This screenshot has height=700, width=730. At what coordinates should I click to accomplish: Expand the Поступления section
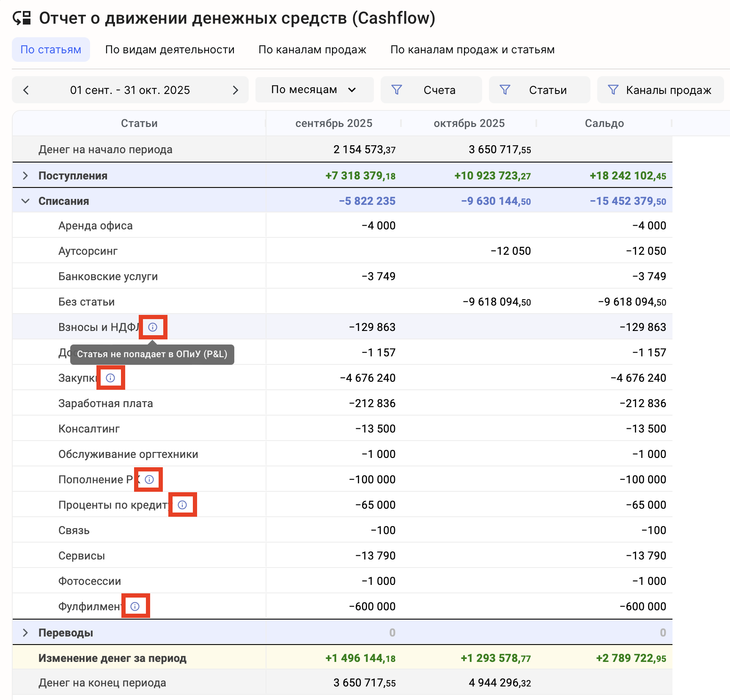click(x=25, y=176)
